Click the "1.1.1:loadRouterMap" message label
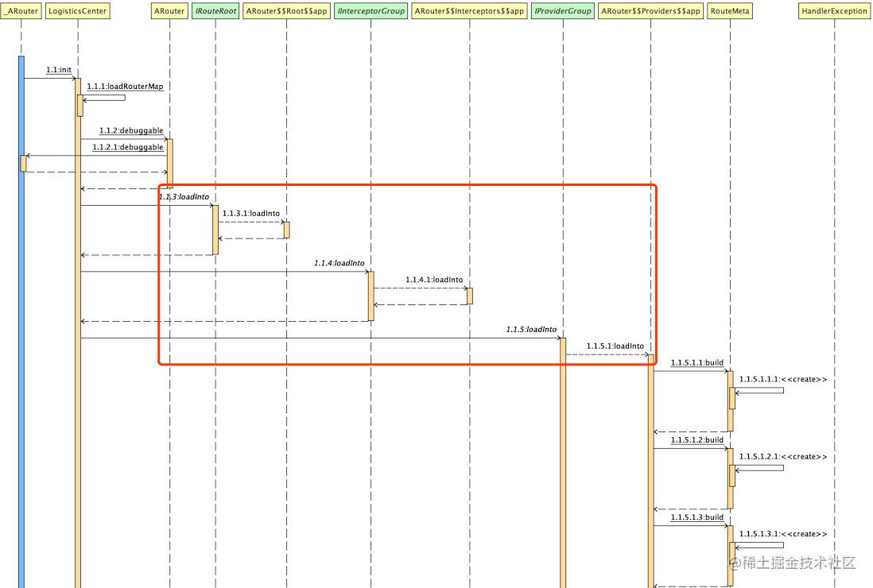The image size is (873, 588). coord(126,87)
